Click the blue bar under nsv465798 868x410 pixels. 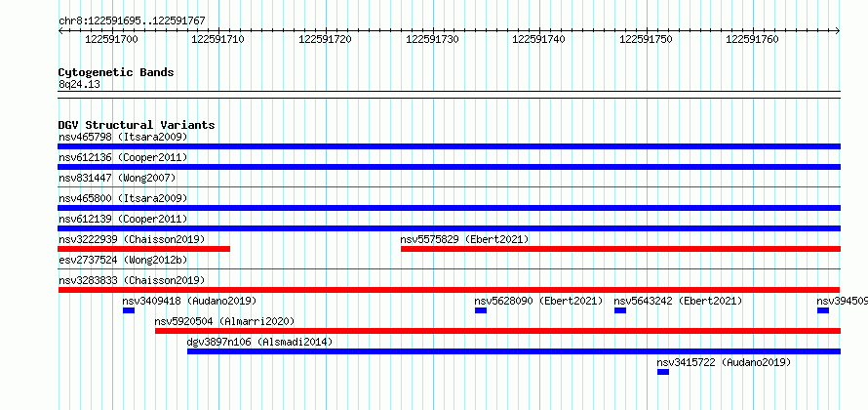pos(449,146)
